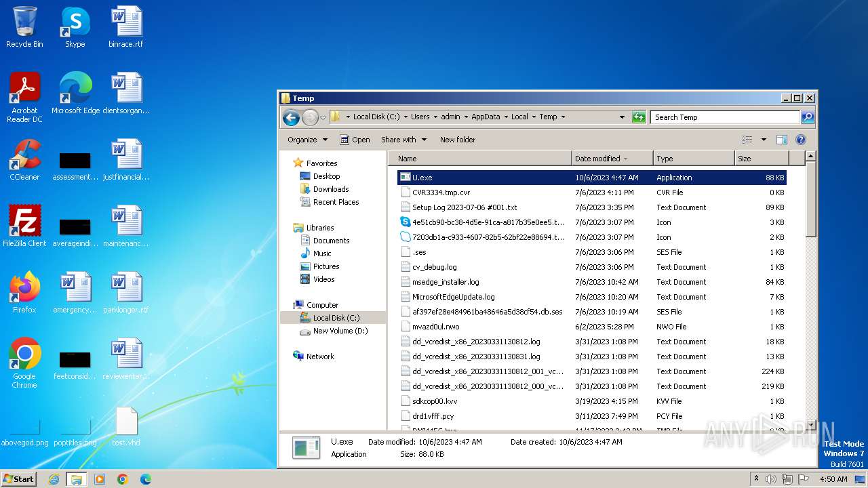
Task: Launch Microsoft Edge desktop shortcut
Action: (75, 94)
